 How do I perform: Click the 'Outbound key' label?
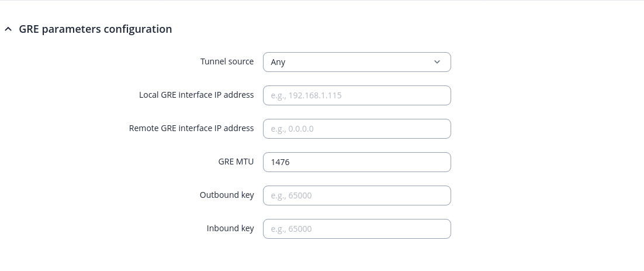click(x=227, y=195)
